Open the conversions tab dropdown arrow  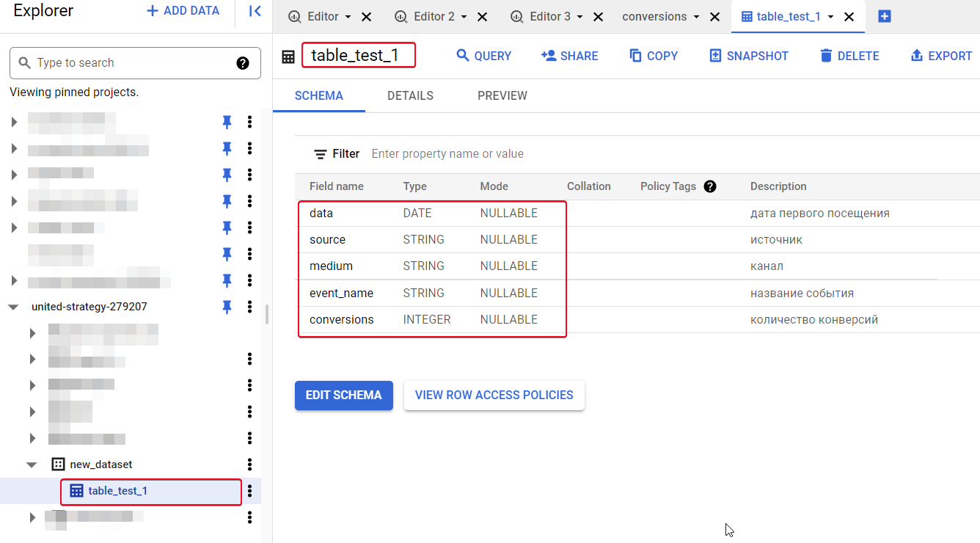(696, 16)
